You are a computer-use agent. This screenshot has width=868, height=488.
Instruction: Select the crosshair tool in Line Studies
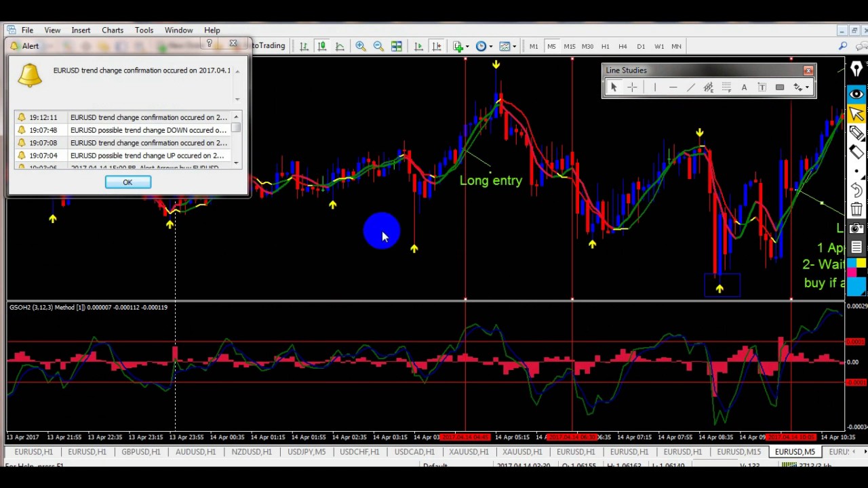(x=632, y=87)
